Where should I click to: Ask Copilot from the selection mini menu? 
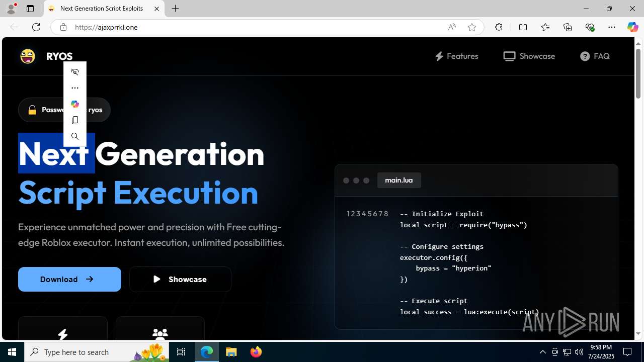75,104
